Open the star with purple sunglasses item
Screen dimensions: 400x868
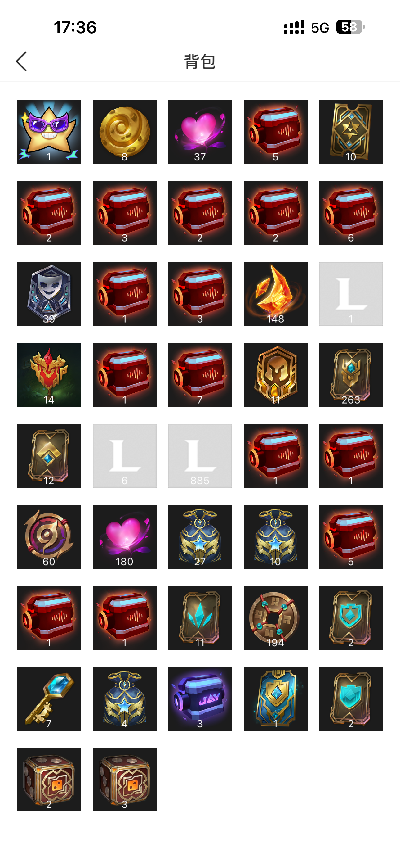49,132
